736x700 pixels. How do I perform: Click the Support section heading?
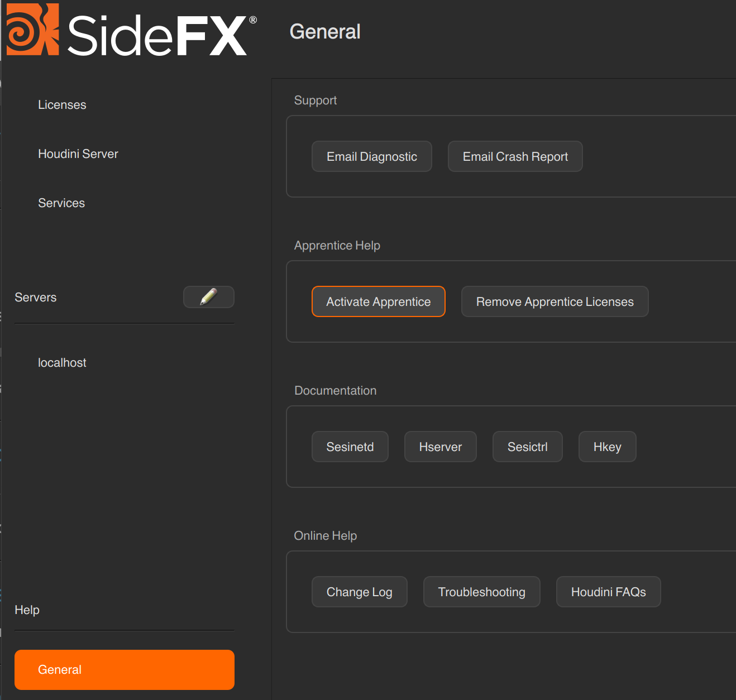pyautogui.click(x=316, y=100)
